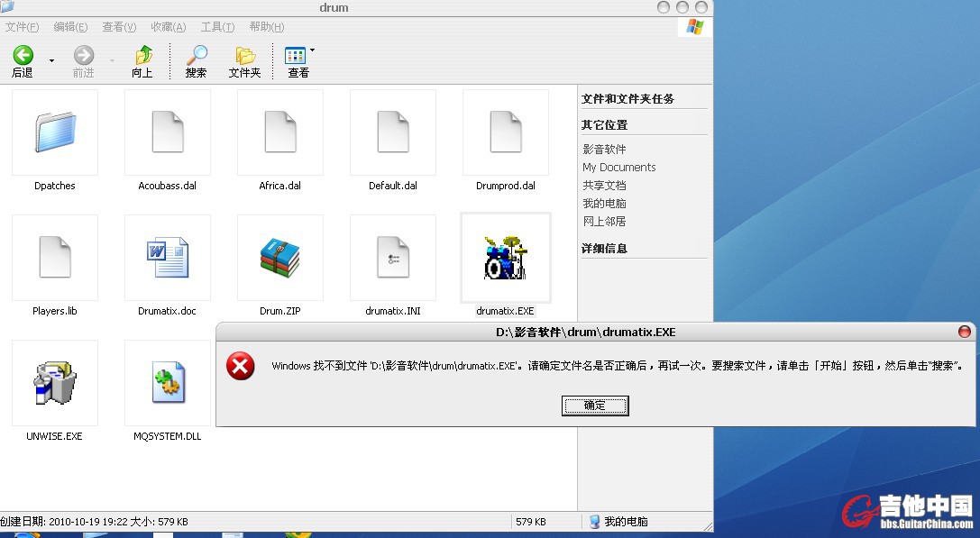Click the status bar resize grip
The height and width of the screenshot is (538, 980).
(708, 526)
